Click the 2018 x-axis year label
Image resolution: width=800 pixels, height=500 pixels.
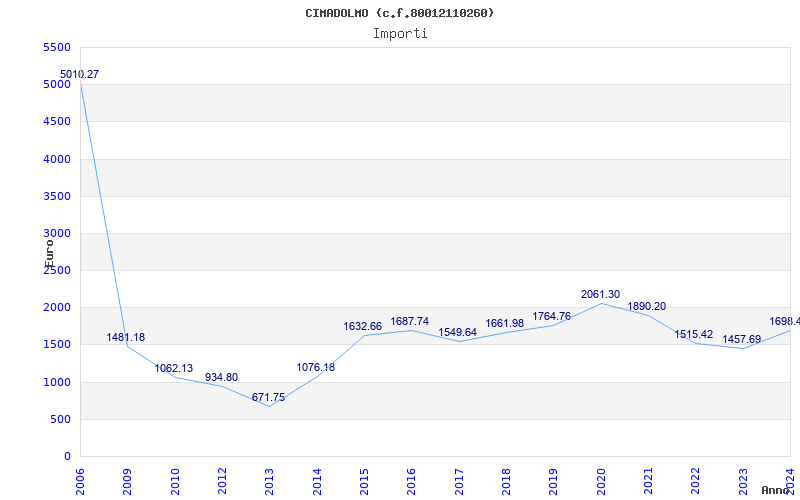tap(506, 481)
